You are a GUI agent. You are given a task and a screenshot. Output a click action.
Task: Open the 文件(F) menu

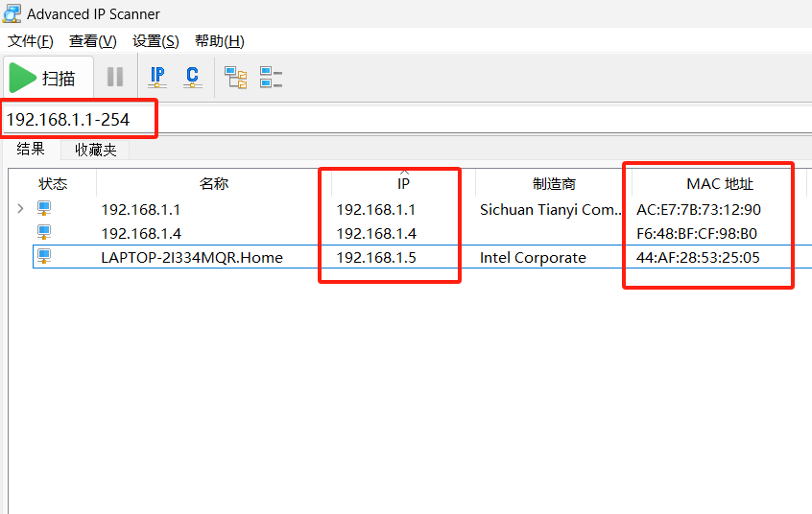(x=31, y=41)
